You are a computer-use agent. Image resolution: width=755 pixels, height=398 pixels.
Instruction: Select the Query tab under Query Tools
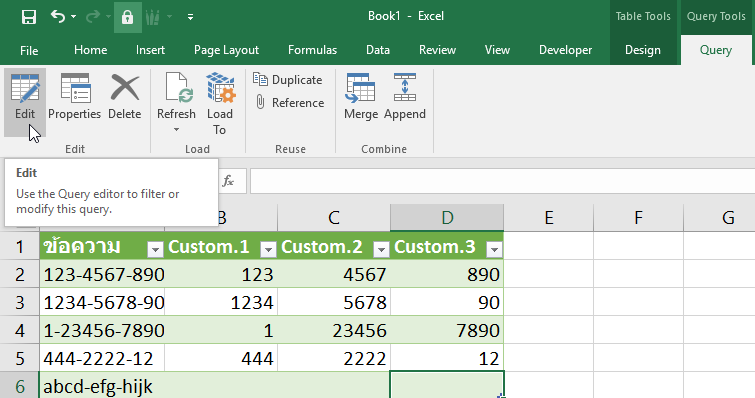(x=716, y=50)
